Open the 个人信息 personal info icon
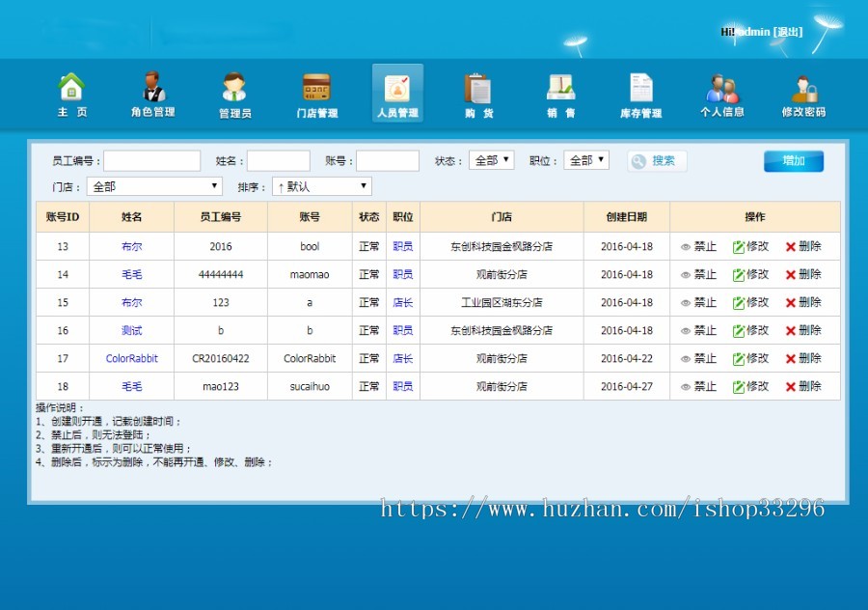The height and width of the screenshot is (610, 868). point(721,92)
